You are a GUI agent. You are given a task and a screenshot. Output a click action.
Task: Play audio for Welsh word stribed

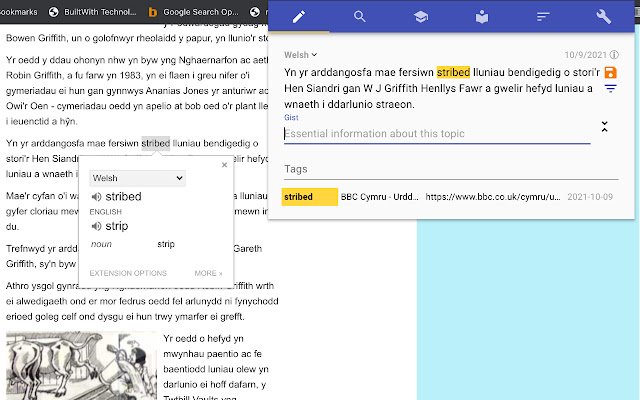tap(96, 197)
